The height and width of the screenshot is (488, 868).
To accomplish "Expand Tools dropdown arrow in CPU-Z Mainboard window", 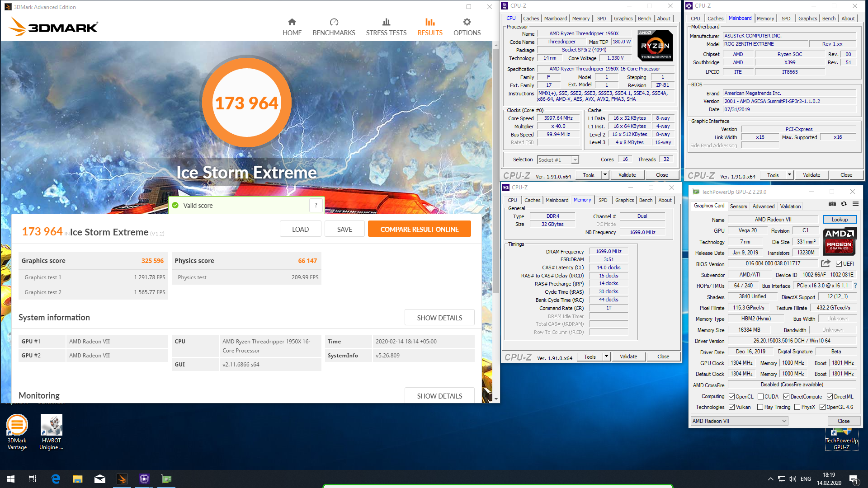I will [x=789, y=175].
